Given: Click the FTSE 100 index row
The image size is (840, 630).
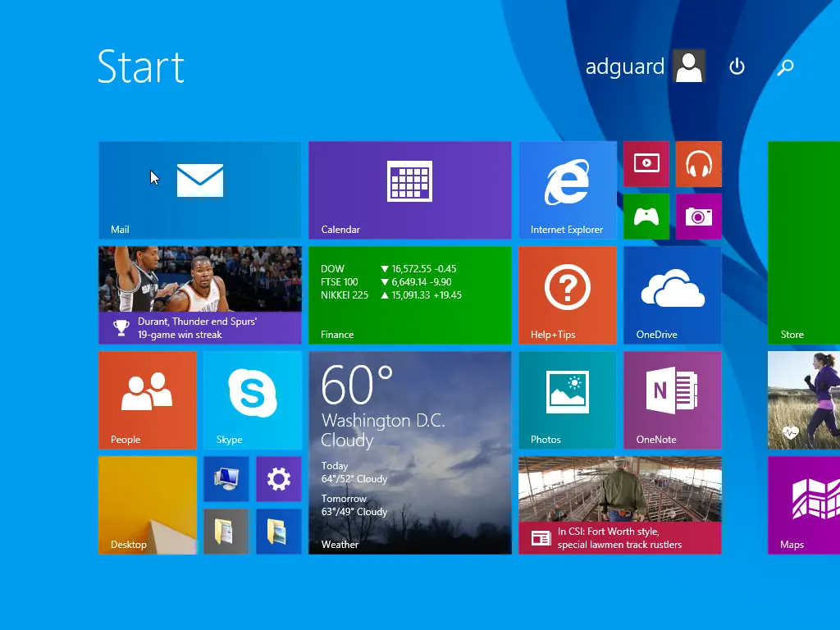Looking at the screenshot, I should tap(386, 282).
